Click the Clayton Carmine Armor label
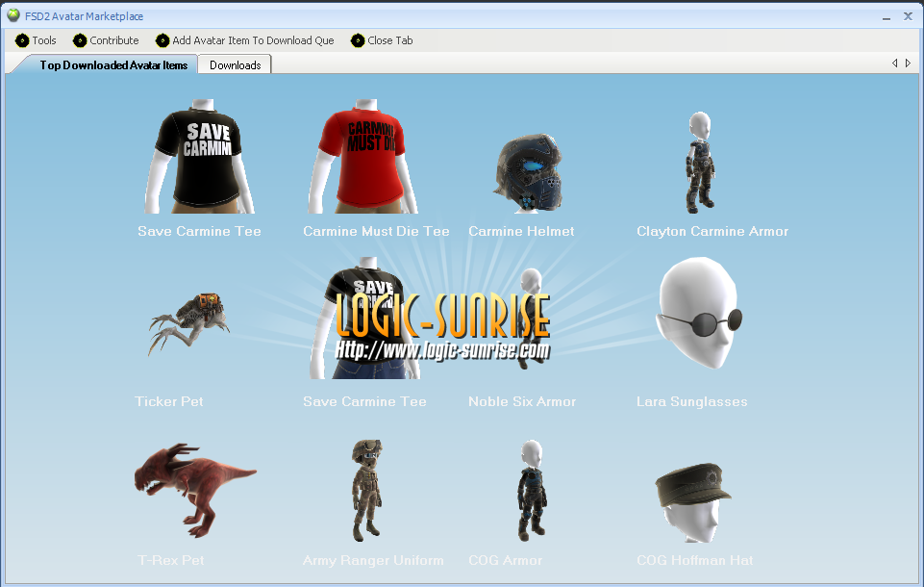 point(712,231)
